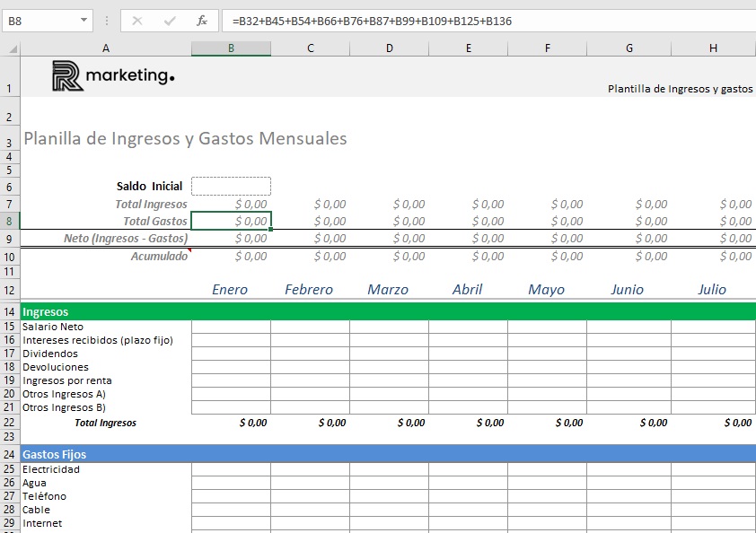Click the 'Febrero' month heading
Viewport: 756px width, 533px height.
pos(309,290)
